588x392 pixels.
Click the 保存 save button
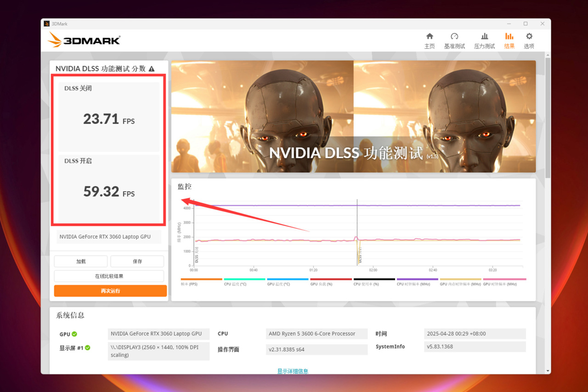tap(137, 261)
